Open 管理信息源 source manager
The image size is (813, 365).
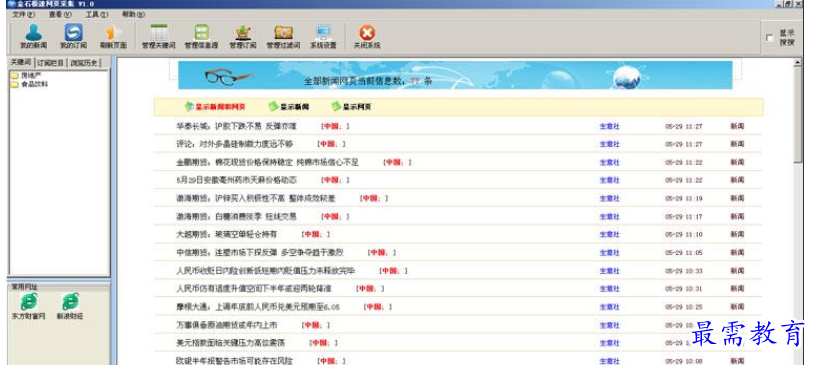coord(201,36)
